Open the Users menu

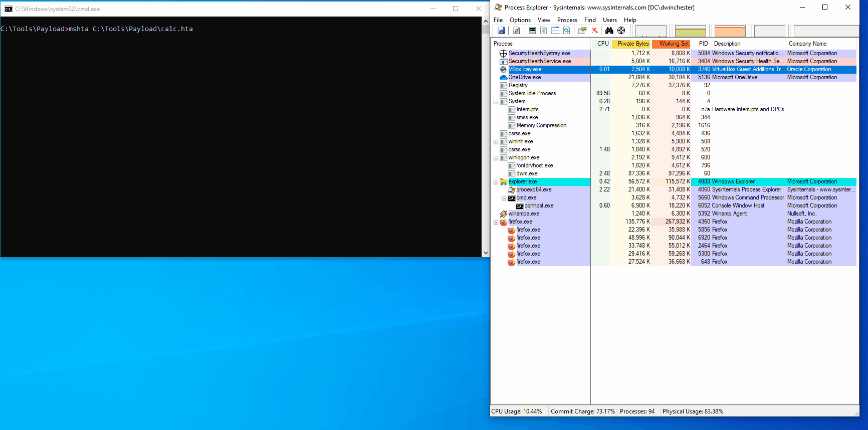(610, 20)
